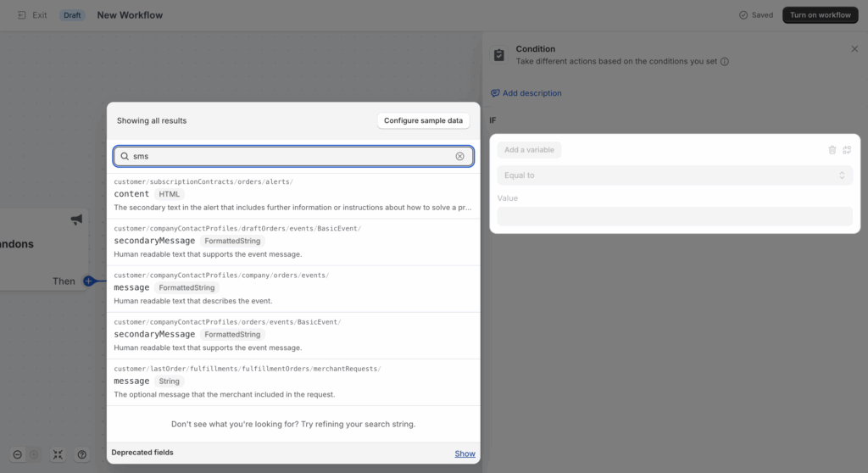The image size is (868, 473).
Task: Open the canvas help icon
Action: tap(82, 454)
